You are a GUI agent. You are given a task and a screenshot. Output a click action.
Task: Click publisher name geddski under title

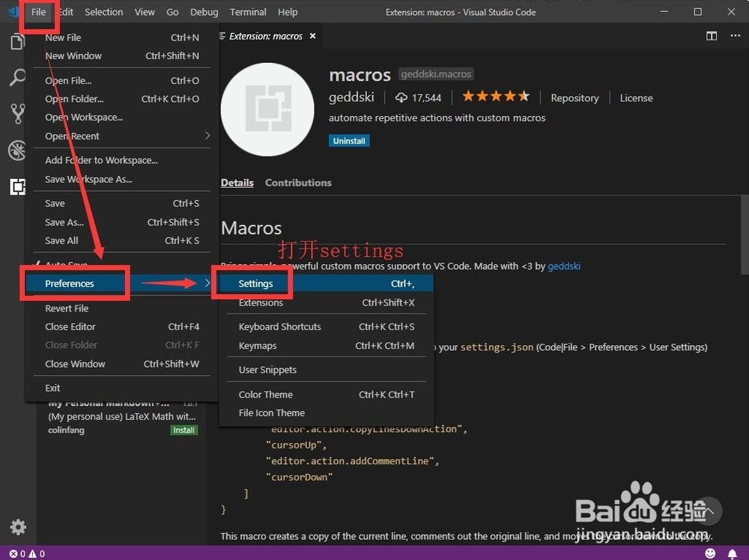point(351,97)
